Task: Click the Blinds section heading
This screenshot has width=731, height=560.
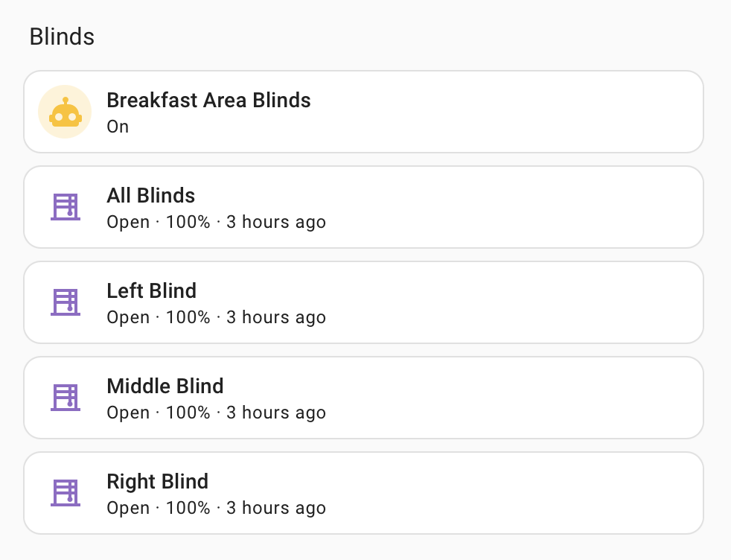Action: (x=62, y=36)
